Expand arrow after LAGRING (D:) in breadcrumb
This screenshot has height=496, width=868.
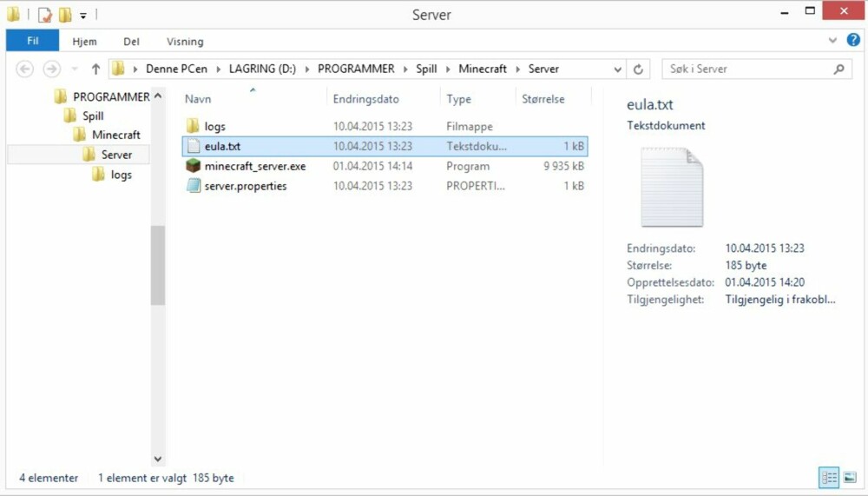click(307, 69)
